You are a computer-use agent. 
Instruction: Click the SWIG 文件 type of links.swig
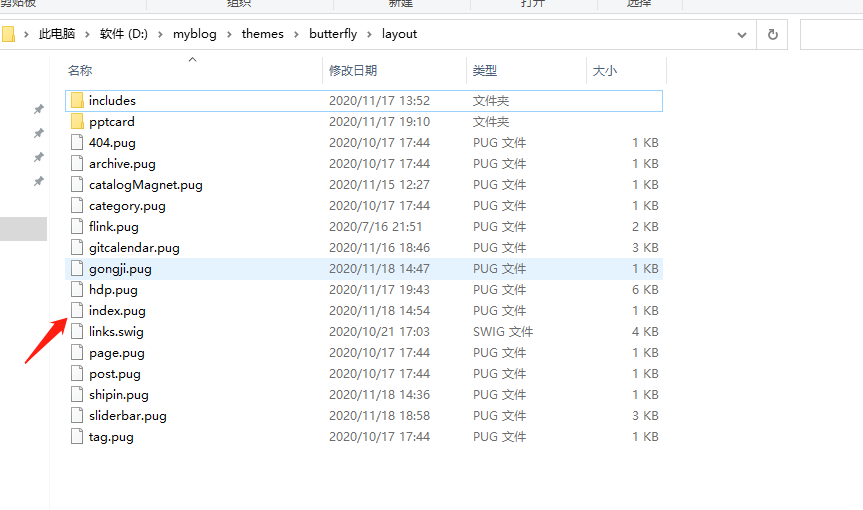point(502,332)
